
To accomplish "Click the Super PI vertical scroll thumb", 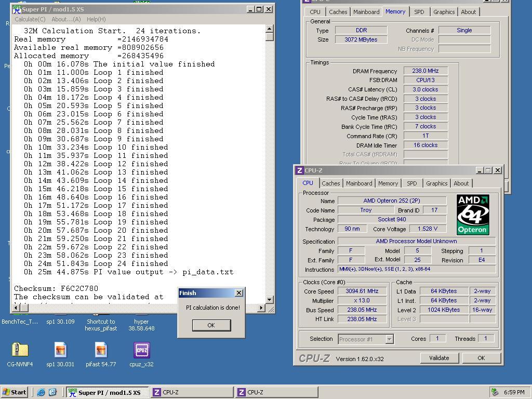I will (270, 37).
